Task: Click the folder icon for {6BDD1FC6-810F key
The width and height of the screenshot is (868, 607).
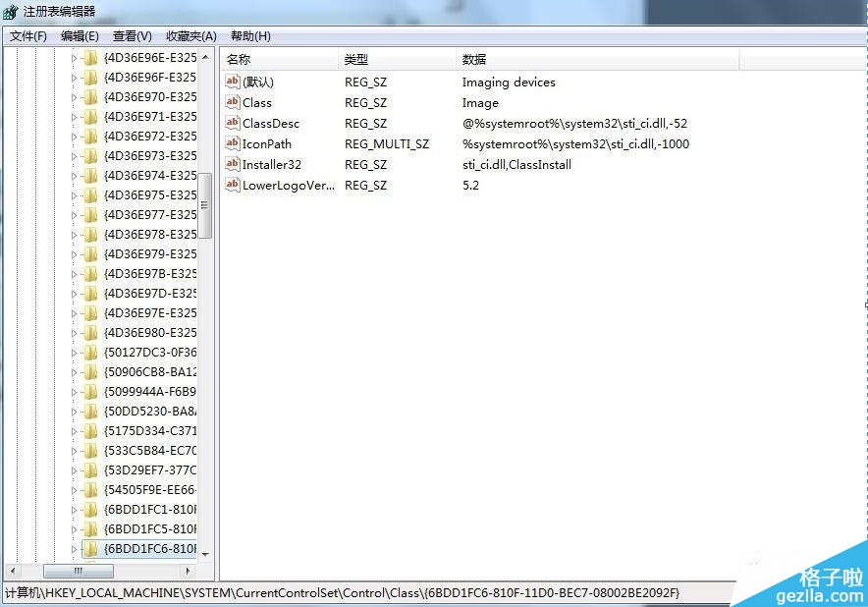Action: coord(90,549)
